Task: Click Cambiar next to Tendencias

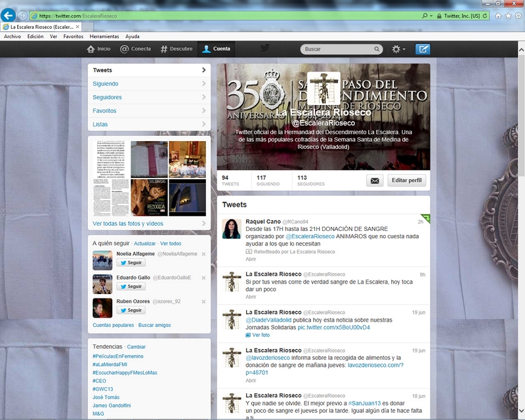Action: (x=136, y=347)
